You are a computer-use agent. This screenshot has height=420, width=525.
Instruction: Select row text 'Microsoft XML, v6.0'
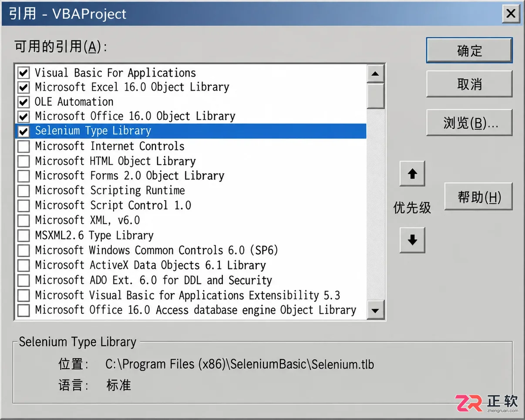(87, 220)
